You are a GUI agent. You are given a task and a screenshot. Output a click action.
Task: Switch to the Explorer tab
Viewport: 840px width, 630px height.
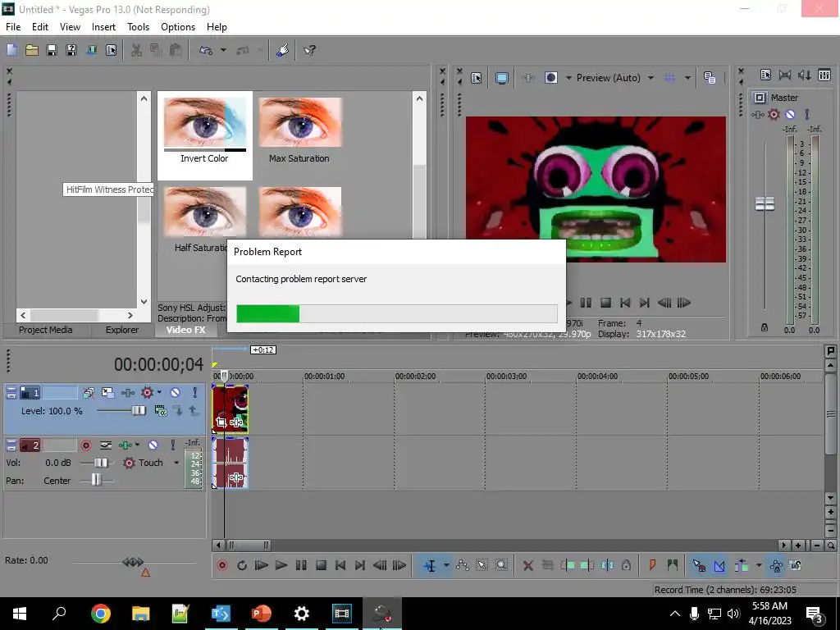tap(121, 330)
